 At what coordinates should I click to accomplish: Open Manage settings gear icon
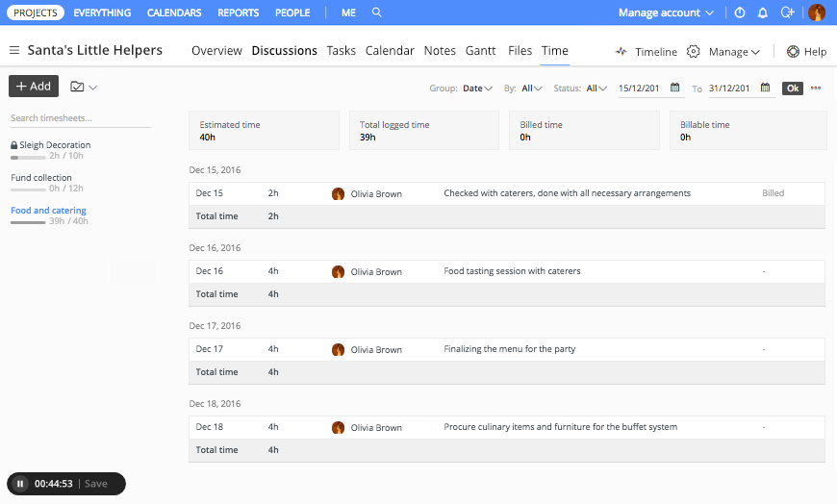click(x=693, y=51)
